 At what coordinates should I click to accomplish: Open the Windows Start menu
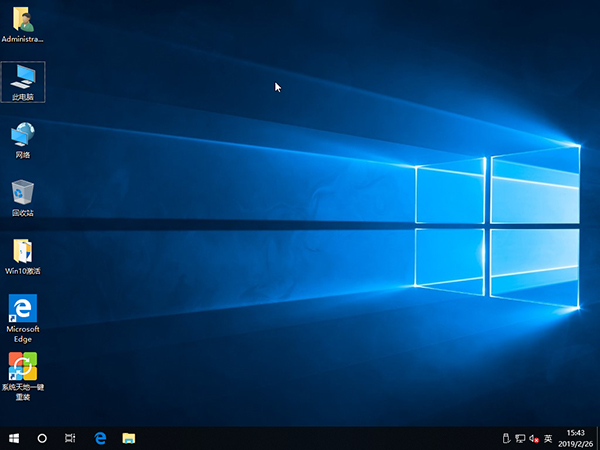(14, 438)
